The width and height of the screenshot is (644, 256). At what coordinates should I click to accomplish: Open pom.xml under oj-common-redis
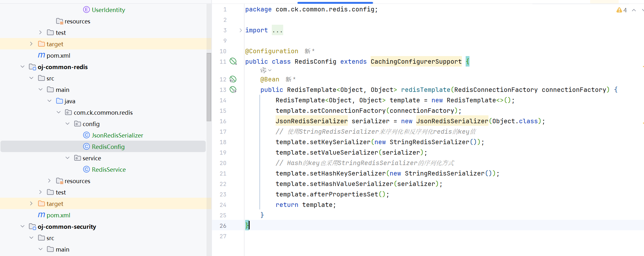tap(58, 215)
